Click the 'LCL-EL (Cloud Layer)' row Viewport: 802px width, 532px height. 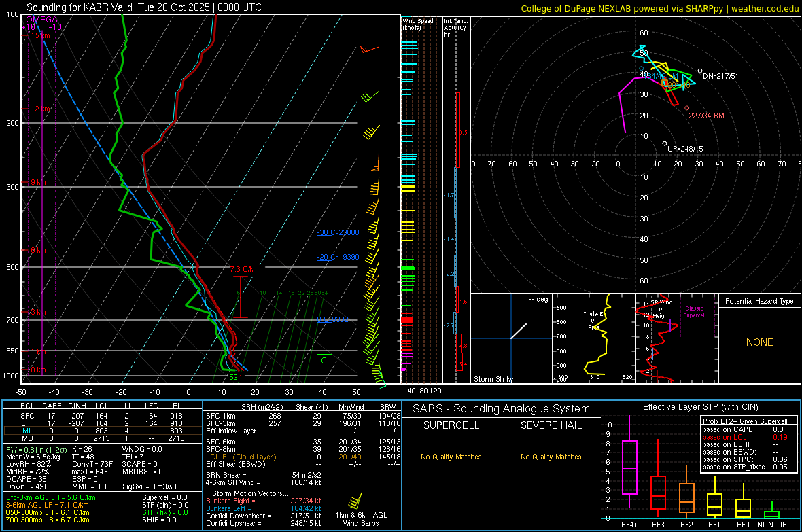coord(303,457)
